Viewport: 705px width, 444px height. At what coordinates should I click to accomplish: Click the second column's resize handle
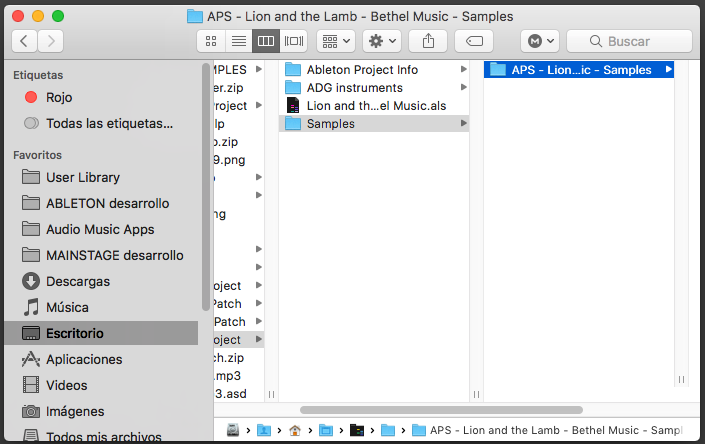(476, 394)
